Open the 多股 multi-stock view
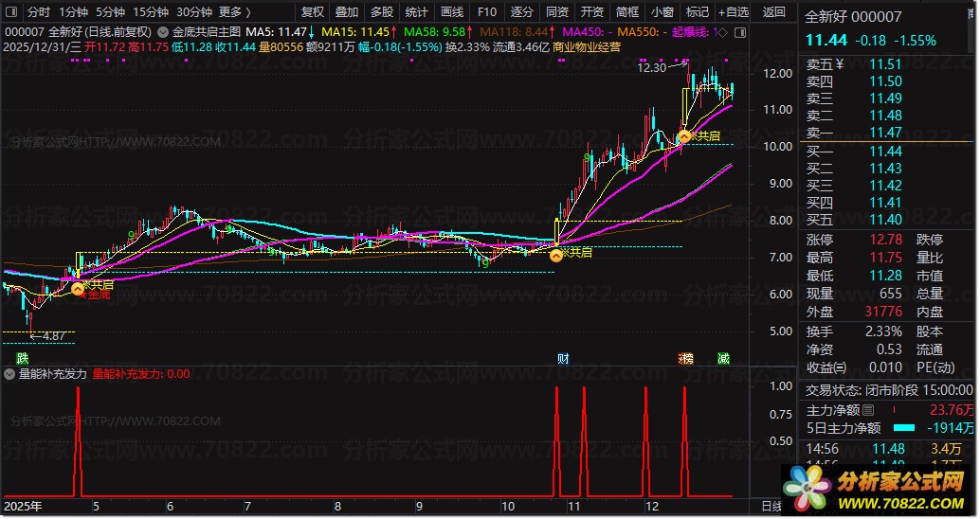Image resolution: width=980 pixels, height=519 pixels. pos(382,12)
